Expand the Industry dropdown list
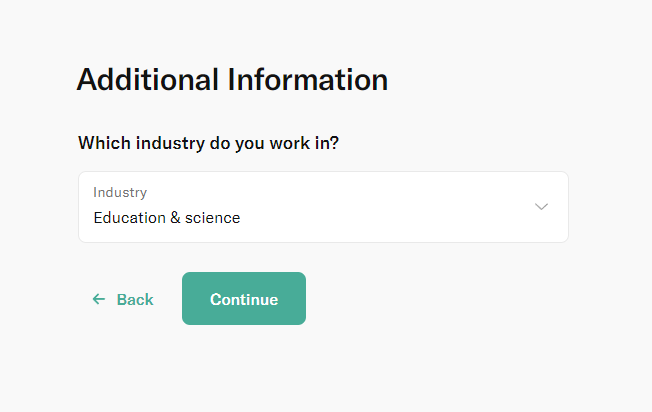The width and height of the screenshot is (652, 412). (x=323, y=207)
